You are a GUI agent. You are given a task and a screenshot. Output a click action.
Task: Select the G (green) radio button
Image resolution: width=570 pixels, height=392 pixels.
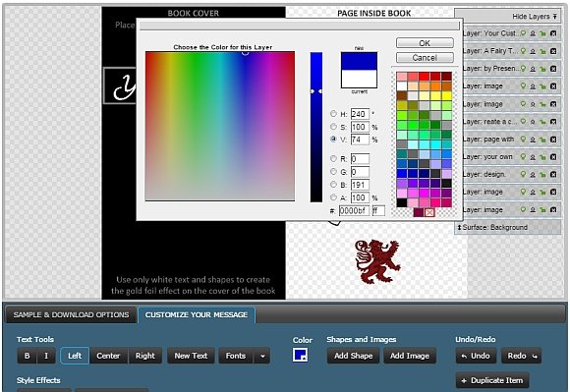[x=333, y=172]
